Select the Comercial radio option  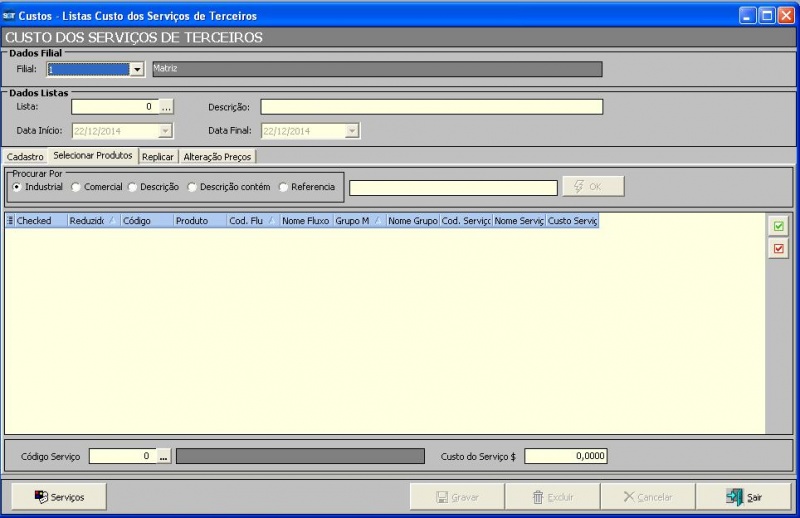tap(76, 187)
